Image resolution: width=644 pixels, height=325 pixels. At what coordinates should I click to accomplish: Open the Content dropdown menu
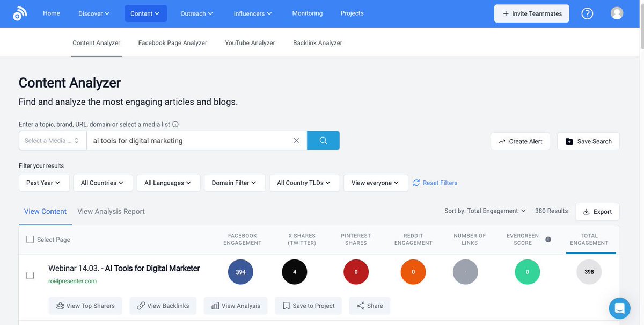coord(145,13)
